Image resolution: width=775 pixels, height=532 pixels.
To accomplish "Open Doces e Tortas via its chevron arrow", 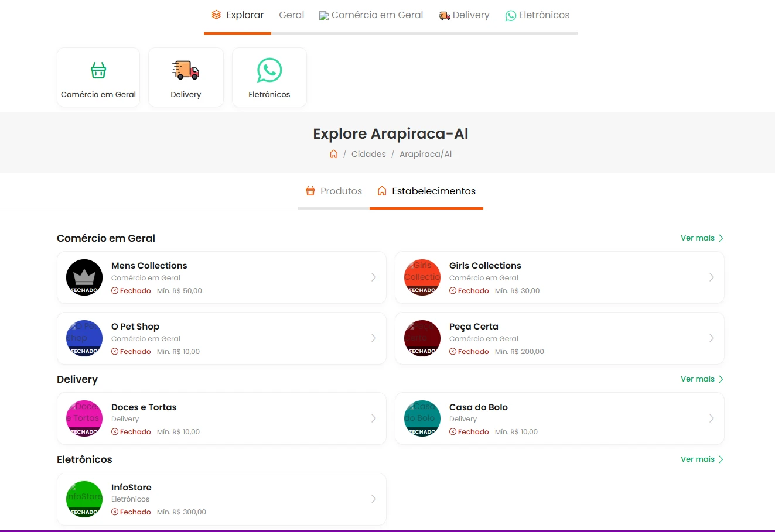I will (374, 418).
